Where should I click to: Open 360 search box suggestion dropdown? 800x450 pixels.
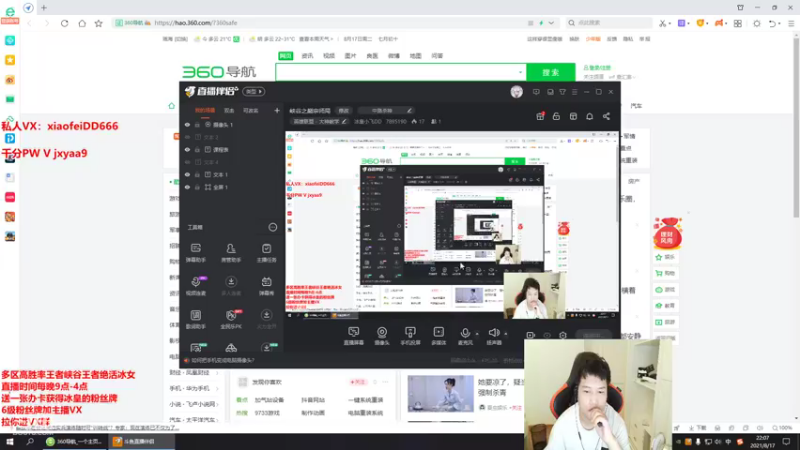[x=520, y=72]
